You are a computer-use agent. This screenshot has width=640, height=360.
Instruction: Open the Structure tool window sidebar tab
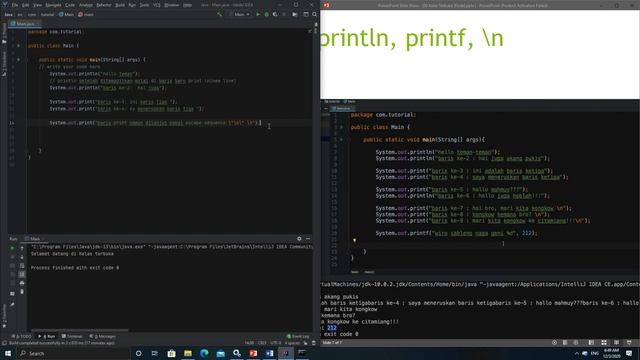pos(4,63)
